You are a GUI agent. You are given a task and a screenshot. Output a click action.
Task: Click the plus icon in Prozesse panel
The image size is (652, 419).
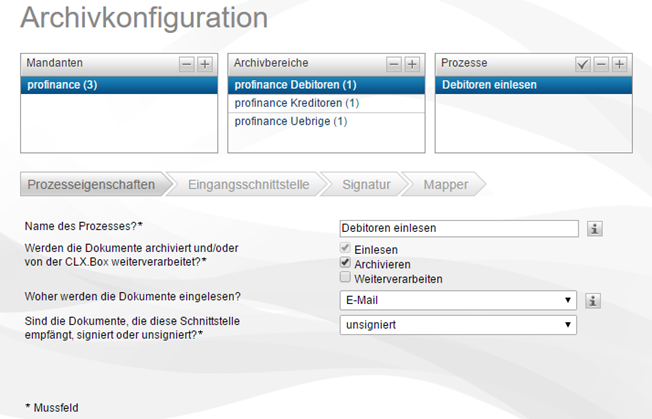click(619, 63)
